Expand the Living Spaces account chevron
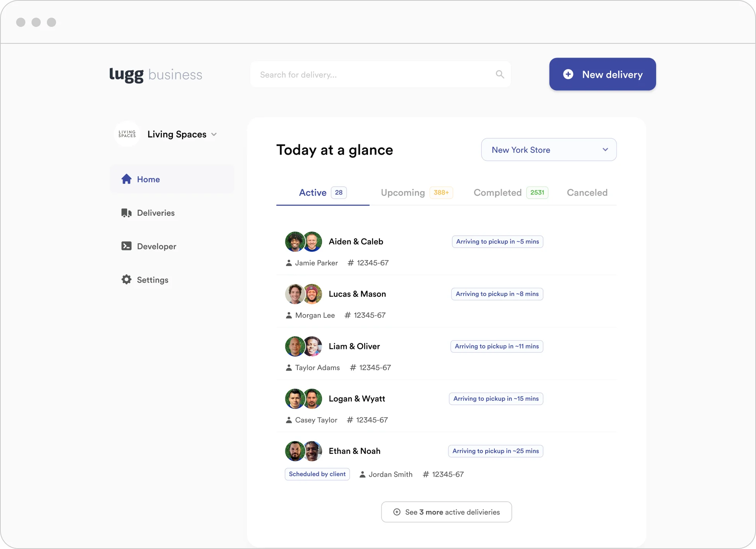 tap(214, 134)
